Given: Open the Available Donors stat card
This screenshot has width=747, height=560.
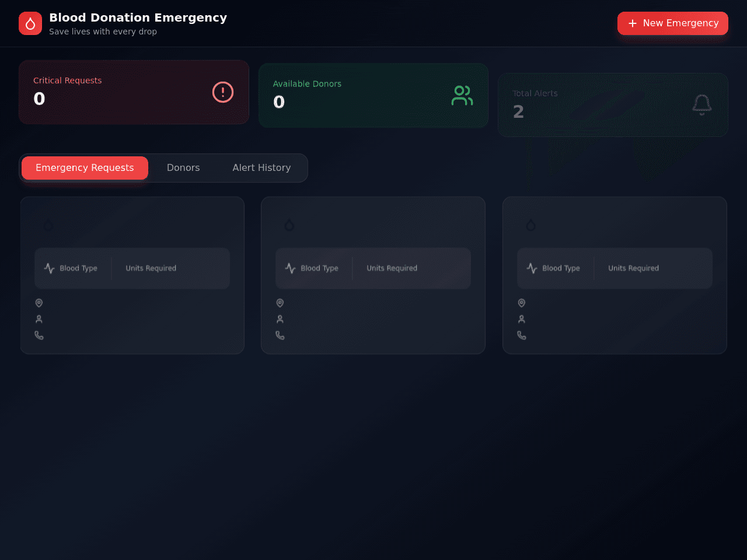Looking at the screenshot, I should (373, 96).
